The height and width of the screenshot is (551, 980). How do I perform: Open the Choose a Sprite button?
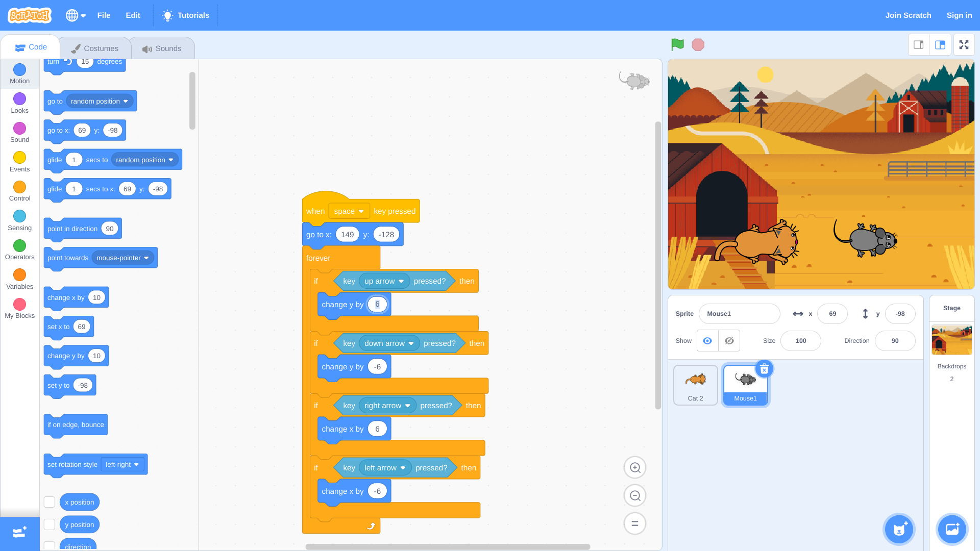898,529
